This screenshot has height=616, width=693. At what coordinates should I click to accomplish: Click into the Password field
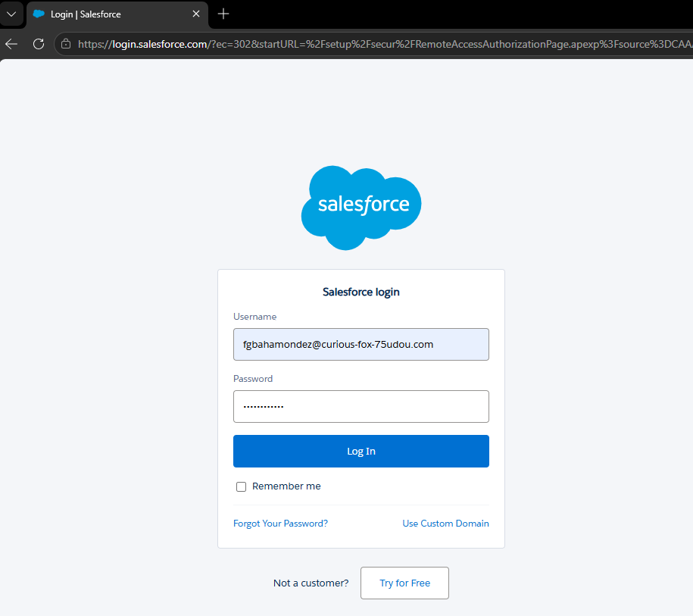361,406
